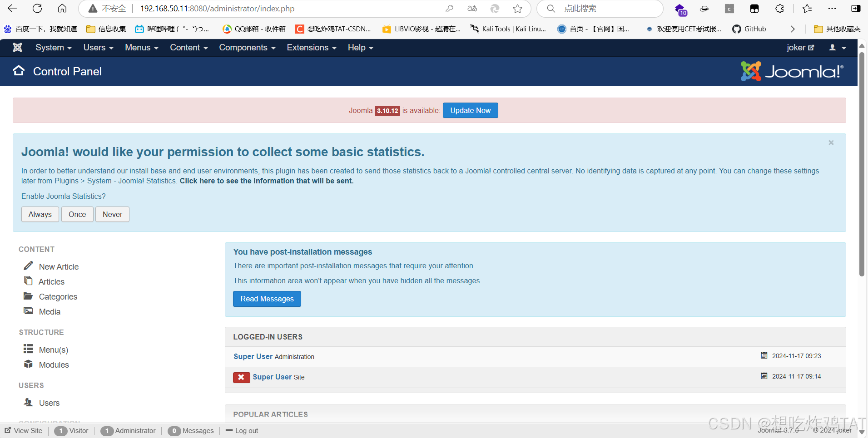Click the red X next to Super User Site
The image size is (868, 438).
241,377
